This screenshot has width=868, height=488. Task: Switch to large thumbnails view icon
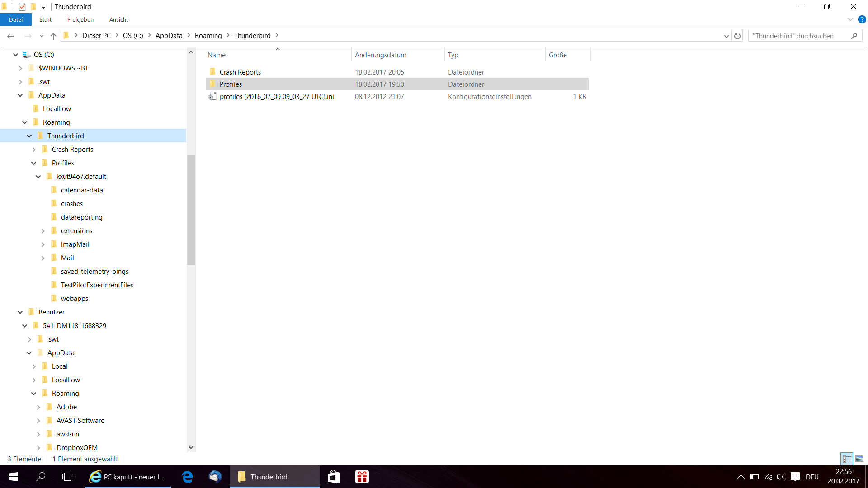coord(859,459)
